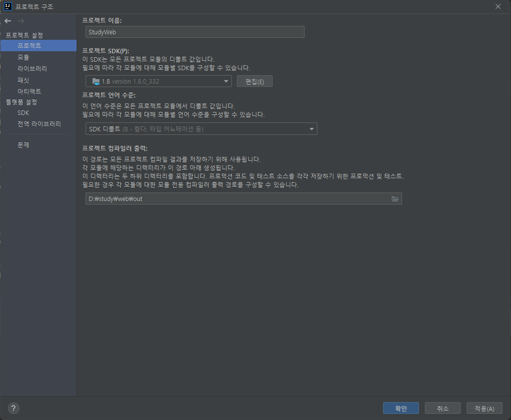Click the back navigation arrow
Image resolution: width=511 pixels, height=420 pixels.
click(8, 21)
